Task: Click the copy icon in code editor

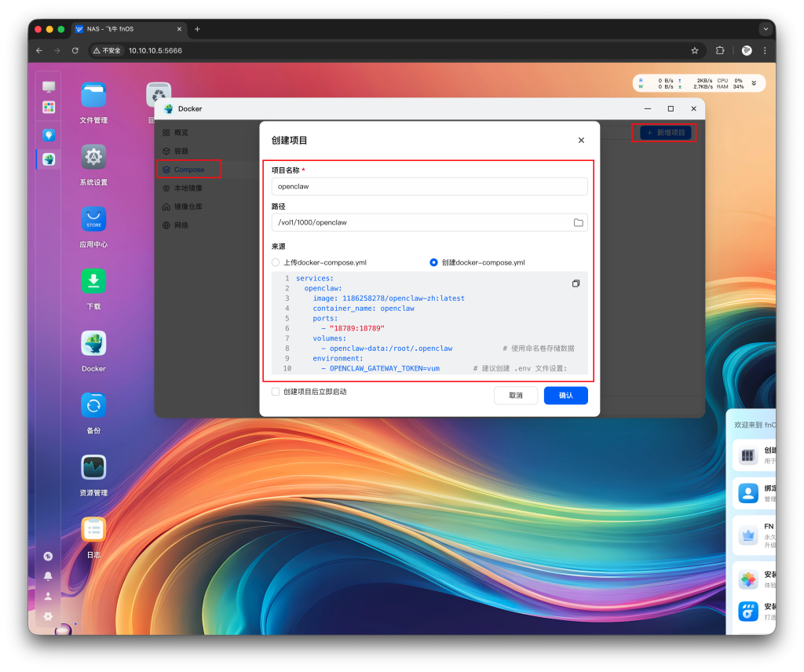Action: pyautogui.click(x=576, y=283)
